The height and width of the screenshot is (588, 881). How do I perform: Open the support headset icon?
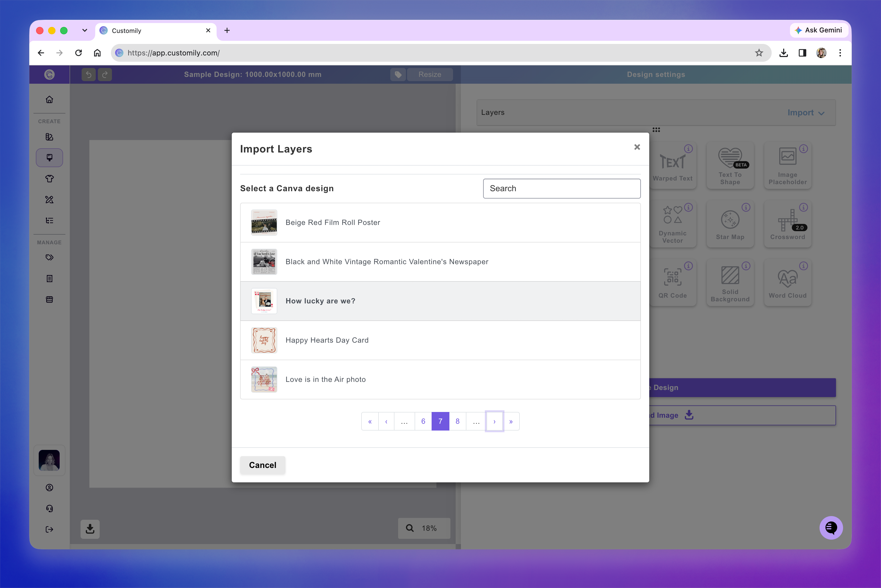tap(49, 508)
